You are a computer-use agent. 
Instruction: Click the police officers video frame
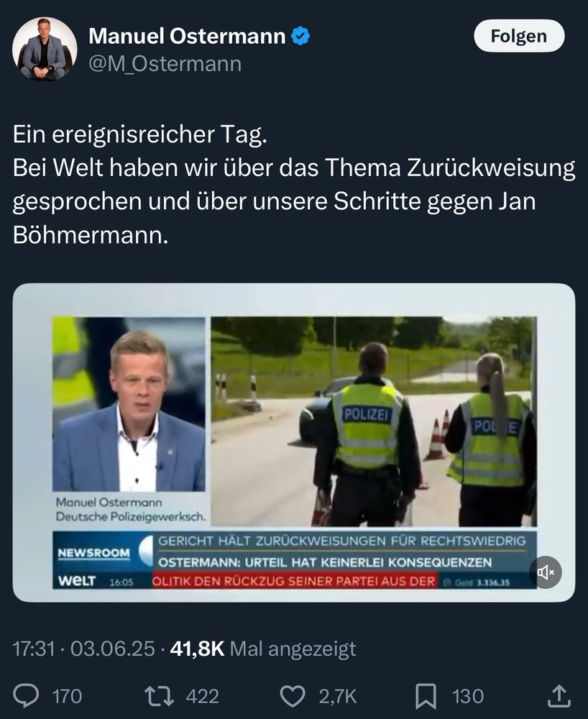click(x=374, y=421)
